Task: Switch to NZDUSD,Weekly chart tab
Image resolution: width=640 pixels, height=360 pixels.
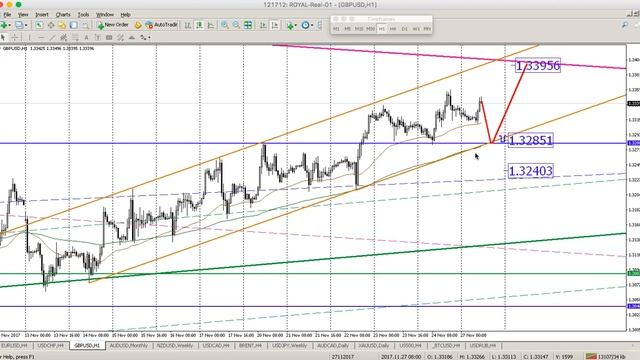Action: point(175,346)
